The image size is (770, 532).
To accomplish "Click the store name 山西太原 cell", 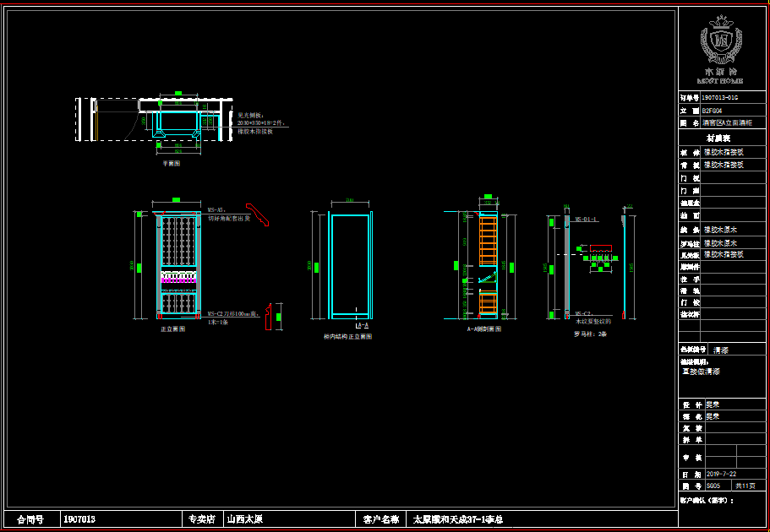I will click(x=243, y=519).
